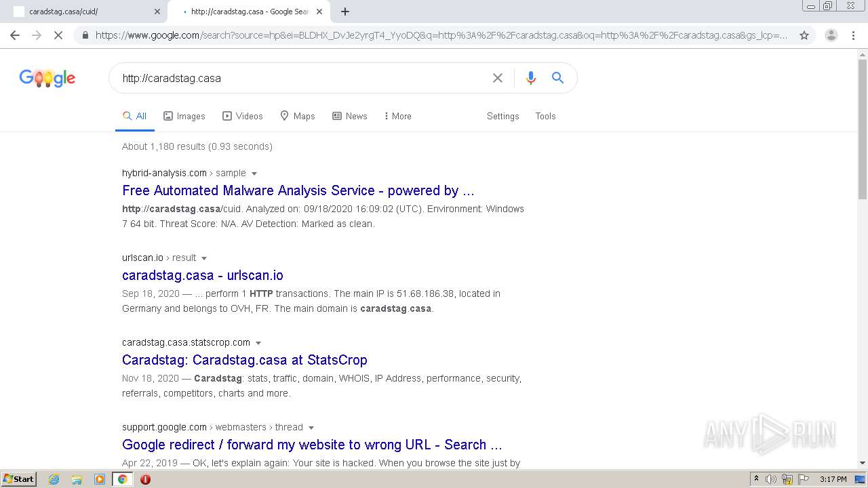Open the Action Center flag icon
868x488 pixels.
tap(803, 479)
